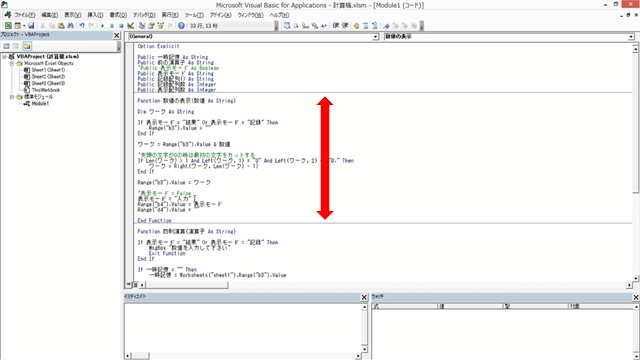The width and height of the screenshot is (640, 360).
Task: Click the Find binoculars icon
Action: pos(71,25)
